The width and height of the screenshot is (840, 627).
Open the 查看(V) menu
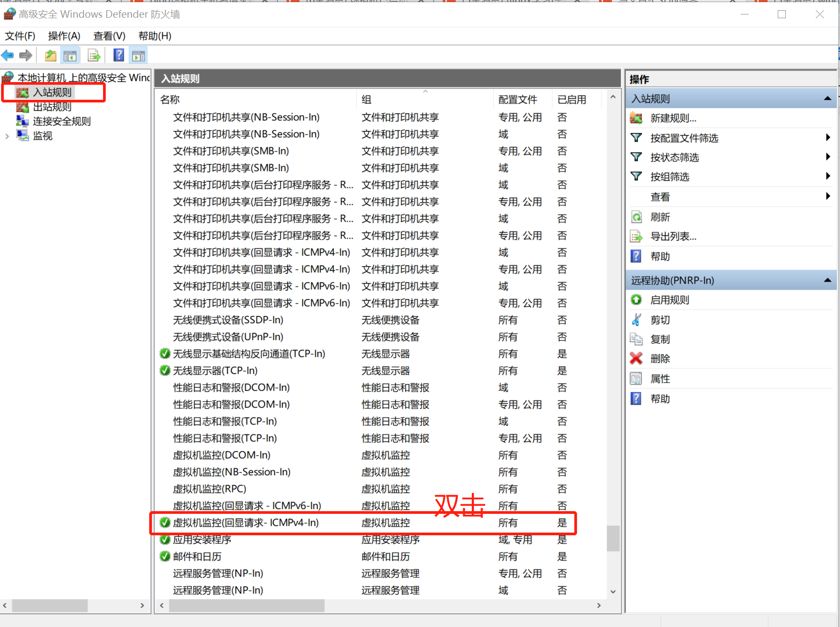click(109, 36)
